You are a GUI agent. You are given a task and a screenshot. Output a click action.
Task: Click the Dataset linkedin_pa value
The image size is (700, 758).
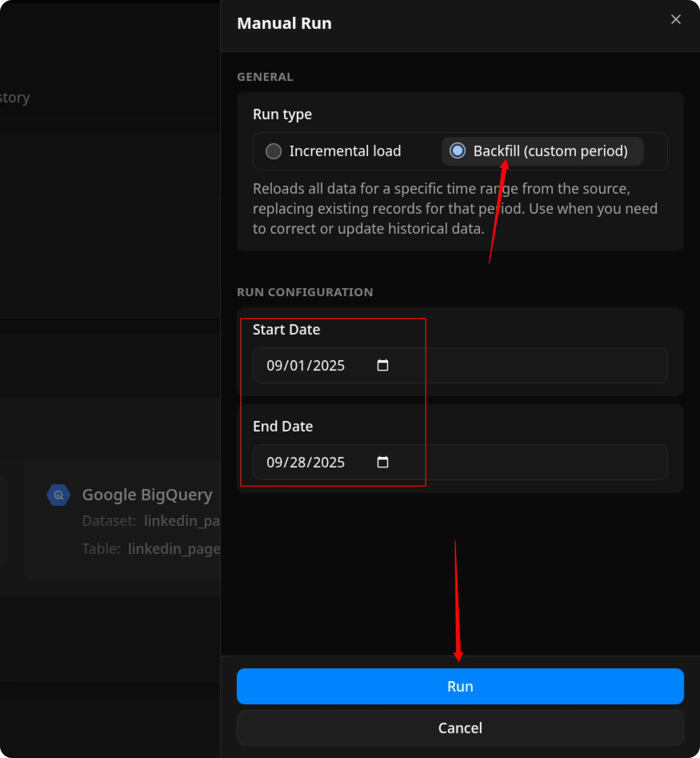click(182, 521)
